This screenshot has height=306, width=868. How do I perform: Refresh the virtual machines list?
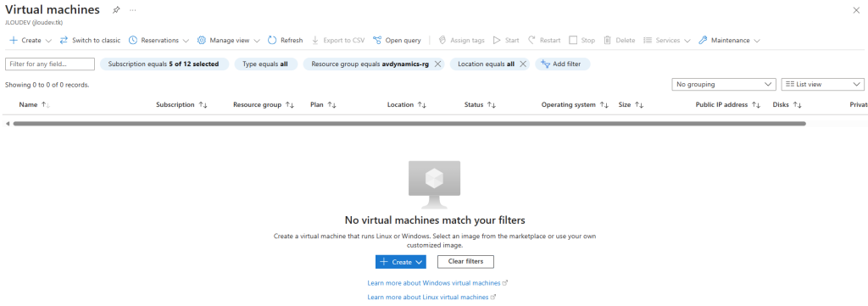286,41
